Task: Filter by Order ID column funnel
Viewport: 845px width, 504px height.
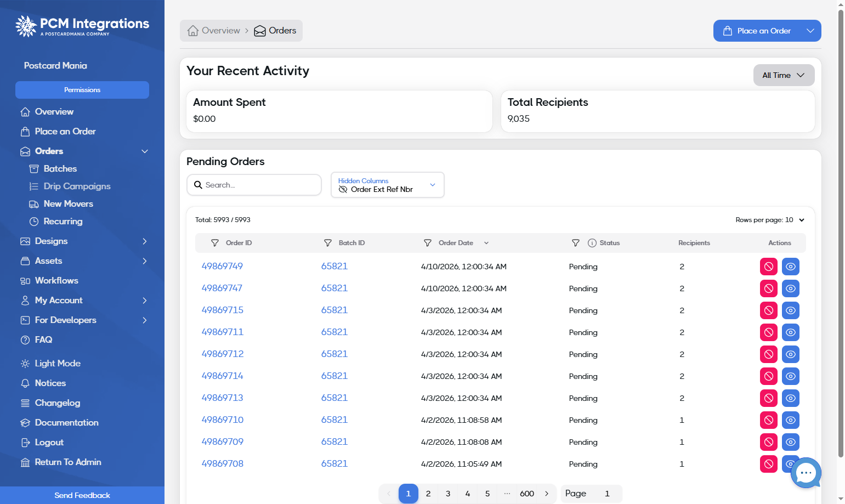Action: [215, 243]
